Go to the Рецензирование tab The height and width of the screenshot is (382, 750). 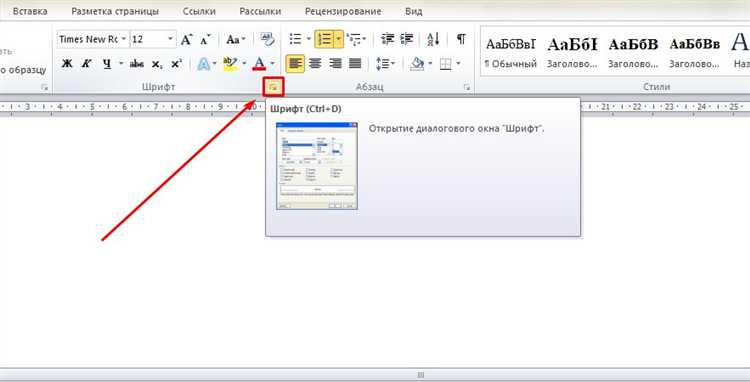[342, 11]
